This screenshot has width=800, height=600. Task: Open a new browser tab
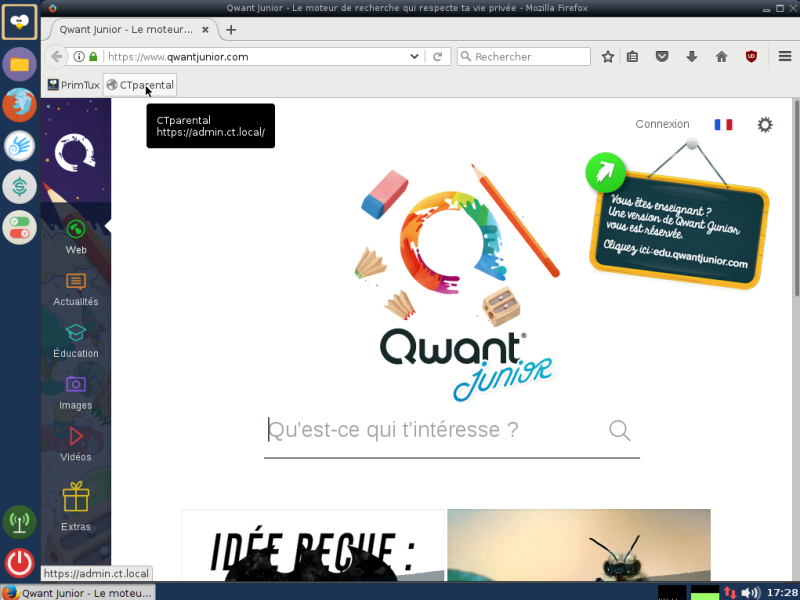[231, 30]
